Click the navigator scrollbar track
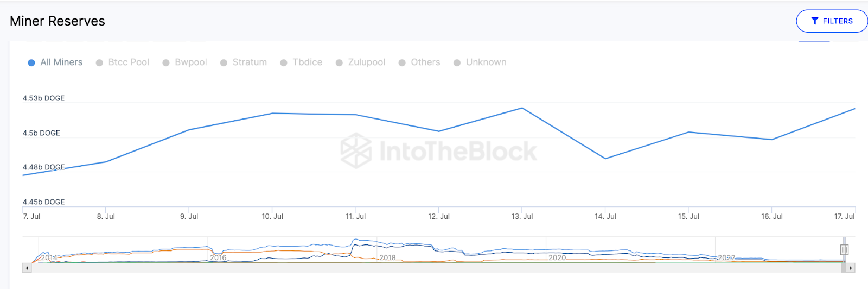 [x=434, y=268]
